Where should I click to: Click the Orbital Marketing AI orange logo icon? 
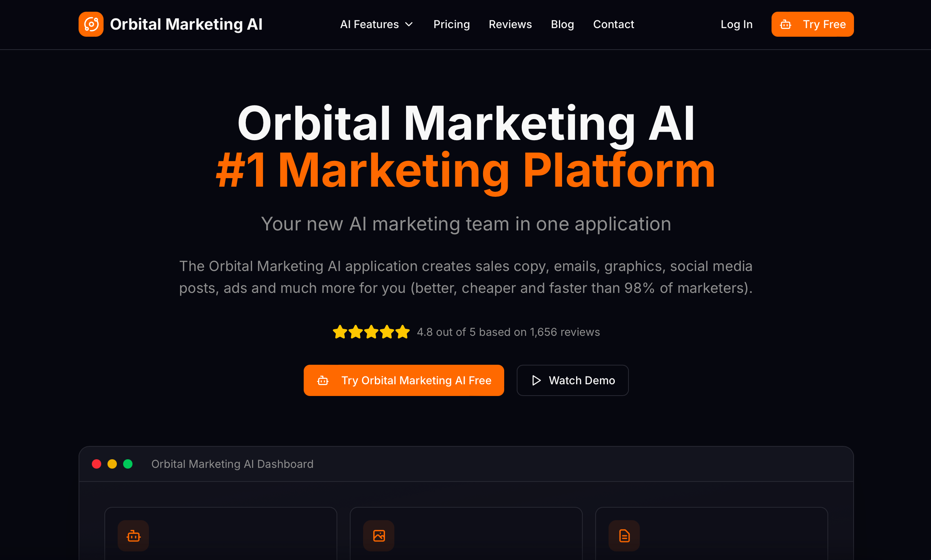[91, 24]
